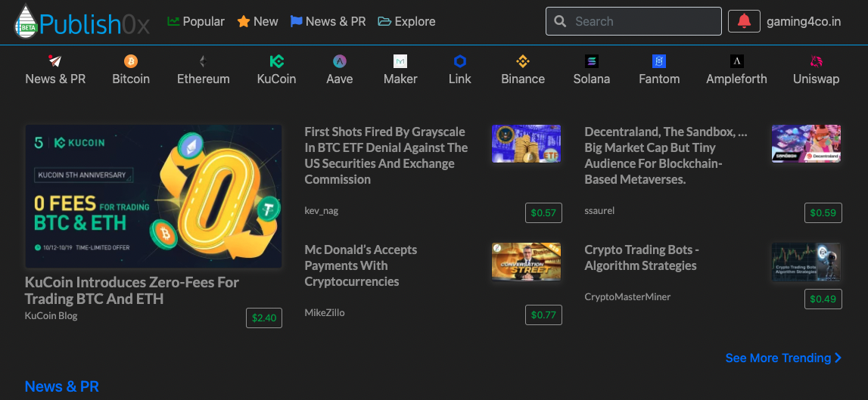Open Decentraland, The Sandbox article title
The width and height of the screenshot is (868, 400).
point(666,156)
